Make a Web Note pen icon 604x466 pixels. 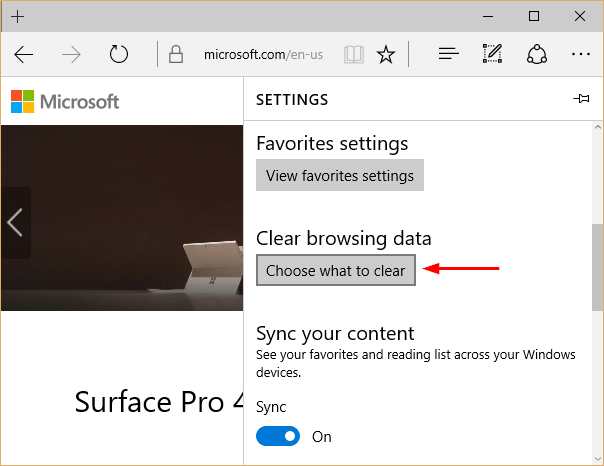coord(492,55)
